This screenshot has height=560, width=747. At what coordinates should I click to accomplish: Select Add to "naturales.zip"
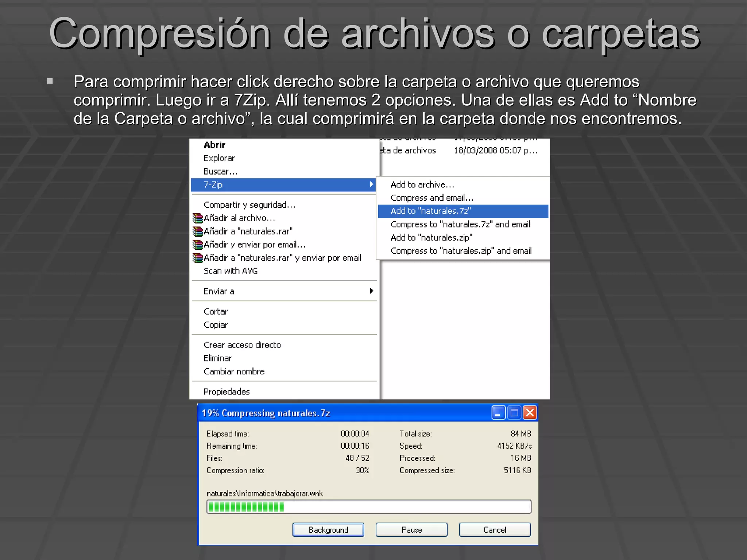point(431,238)
